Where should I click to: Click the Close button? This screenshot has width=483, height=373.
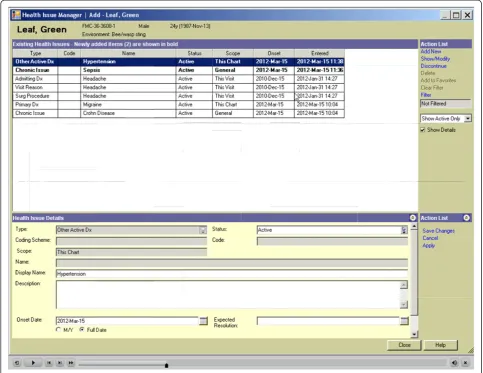(404, 345)
